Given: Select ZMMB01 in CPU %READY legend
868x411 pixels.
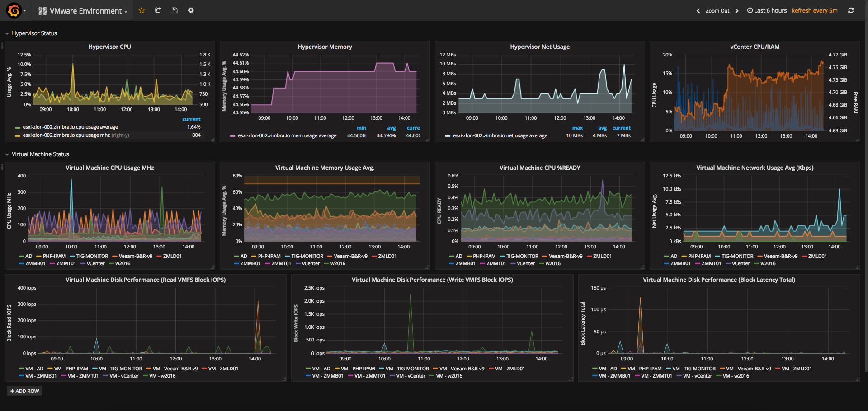Looking at the screenshot, I should click(x=465, y=263).
